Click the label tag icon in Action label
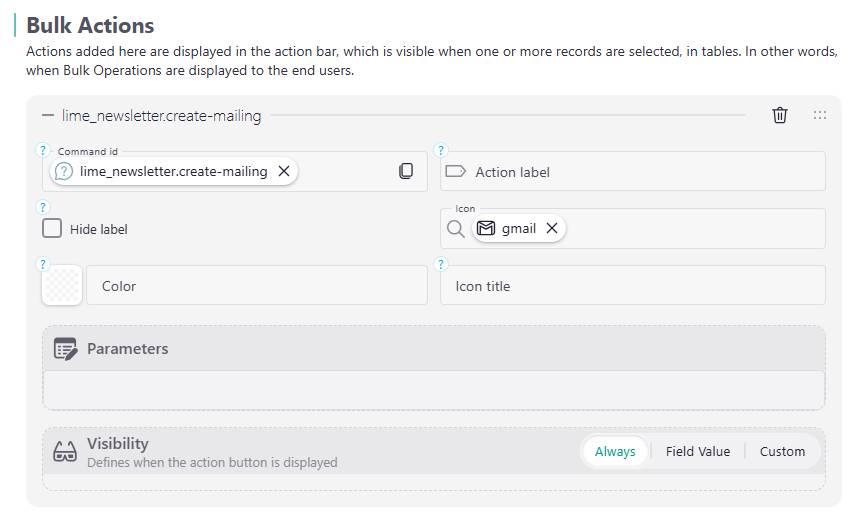Viewport: 862px width, 515px height. coord(455,171)
